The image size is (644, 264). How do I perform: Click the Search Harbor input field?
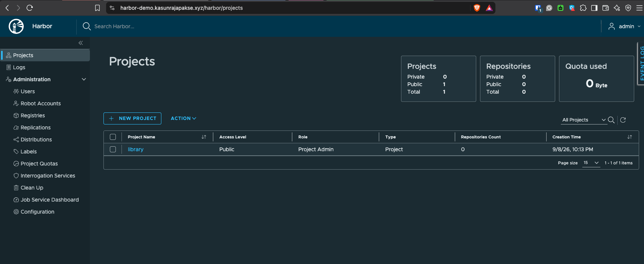[x=114, y=26]
